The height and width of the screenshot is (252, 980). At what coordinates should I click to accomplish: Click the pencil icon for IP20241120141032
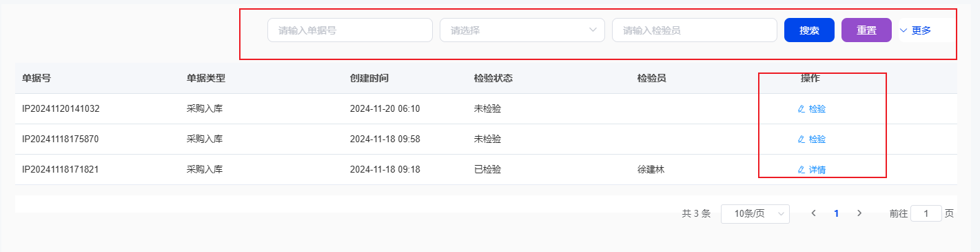(801, 109)
